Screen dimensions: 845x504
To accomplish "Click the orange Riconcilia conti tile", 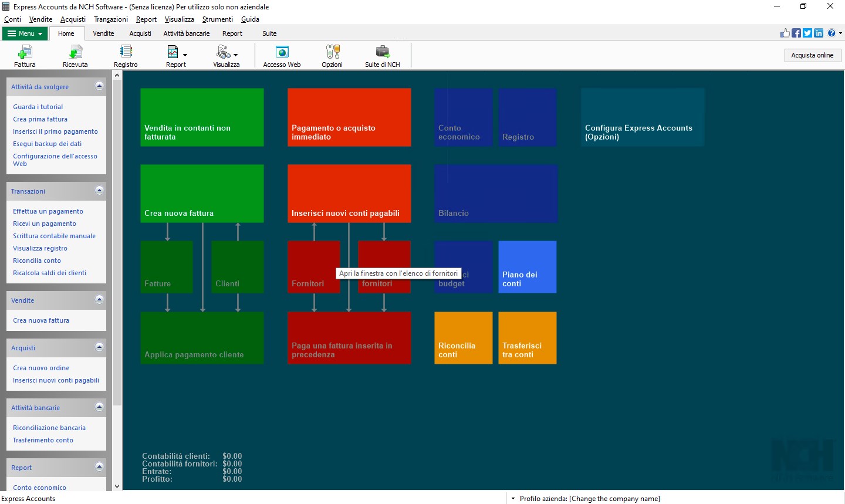I will point(463,338).
